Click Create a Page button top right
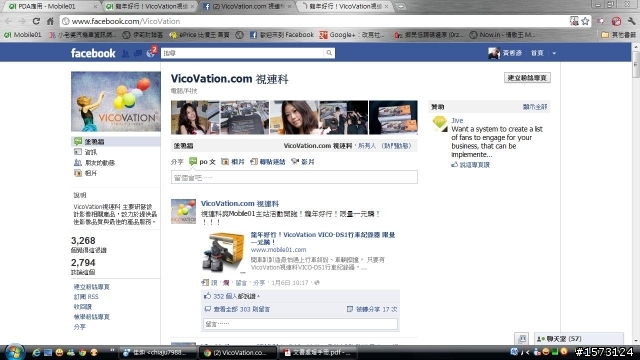 pos(527,78)
